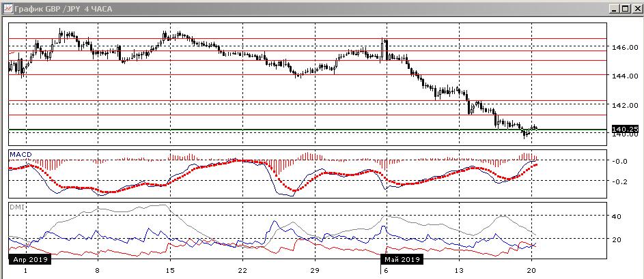Click the 146.00 price axis label
Screen dimensions: 644x279
(625, 47)
